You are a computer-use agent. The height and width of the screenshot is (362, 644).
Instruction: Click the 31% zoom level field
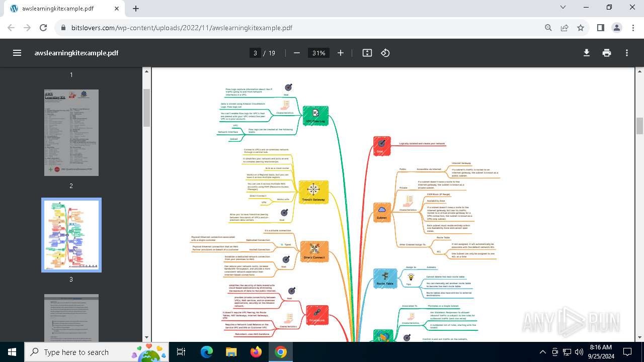pos(318,53)
